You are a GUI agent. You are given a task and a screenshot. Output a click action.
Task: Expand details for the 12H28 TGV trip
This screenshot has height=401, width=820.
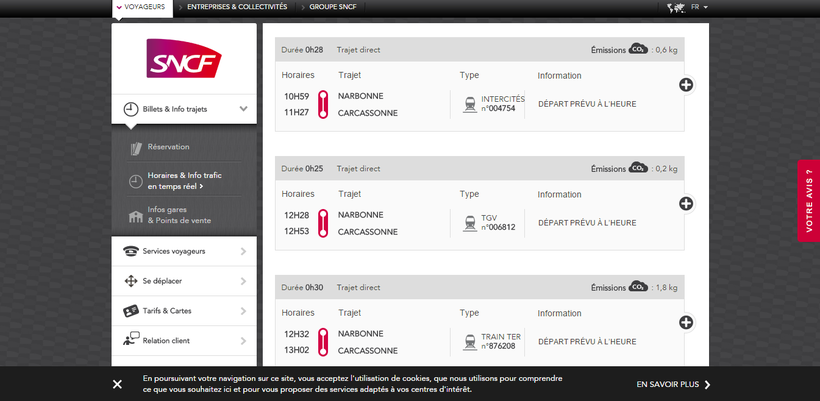[x=686, y=204]
